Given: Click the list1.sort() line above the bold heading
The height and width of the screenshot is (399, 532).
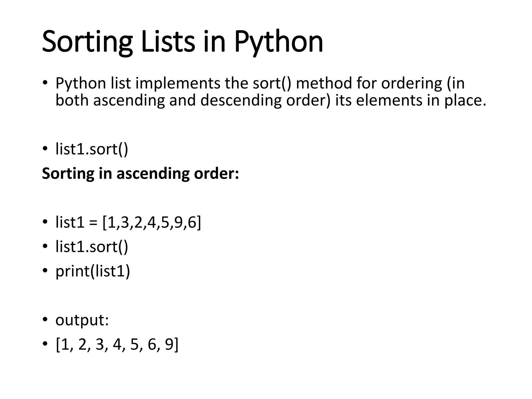Looking at the screenshot, I should coord(92,149).
